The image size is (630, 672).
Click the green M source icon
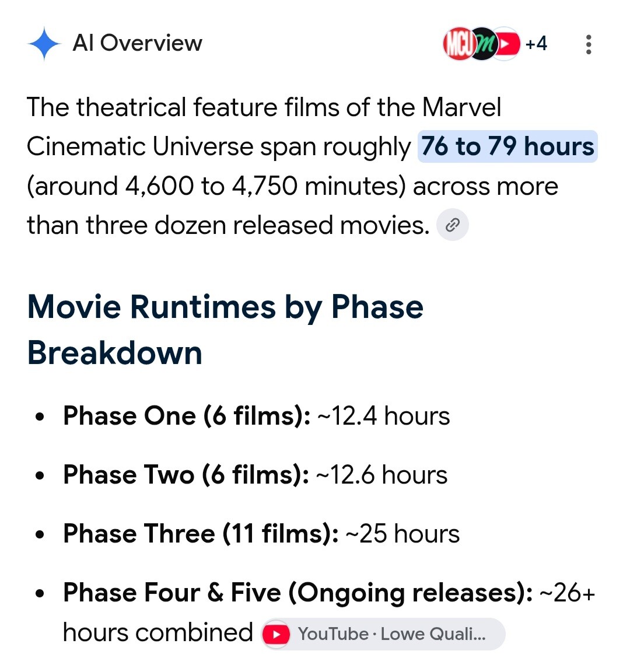point(484,44)
